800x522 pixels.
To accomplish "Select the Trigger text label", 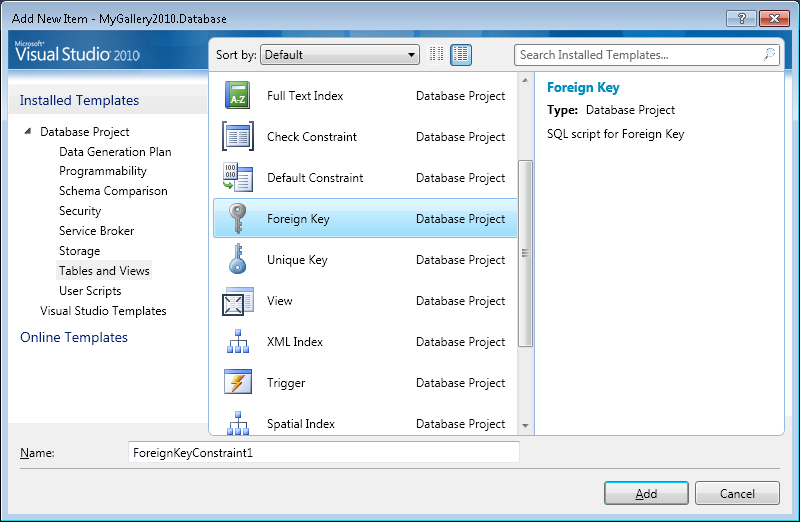I will (286, 383).
